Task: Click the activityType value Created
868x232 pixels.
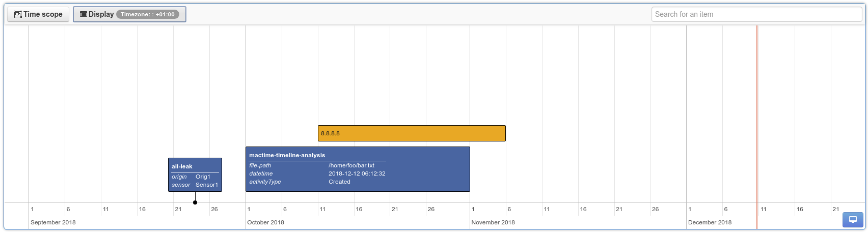Action: click(339, 182)
